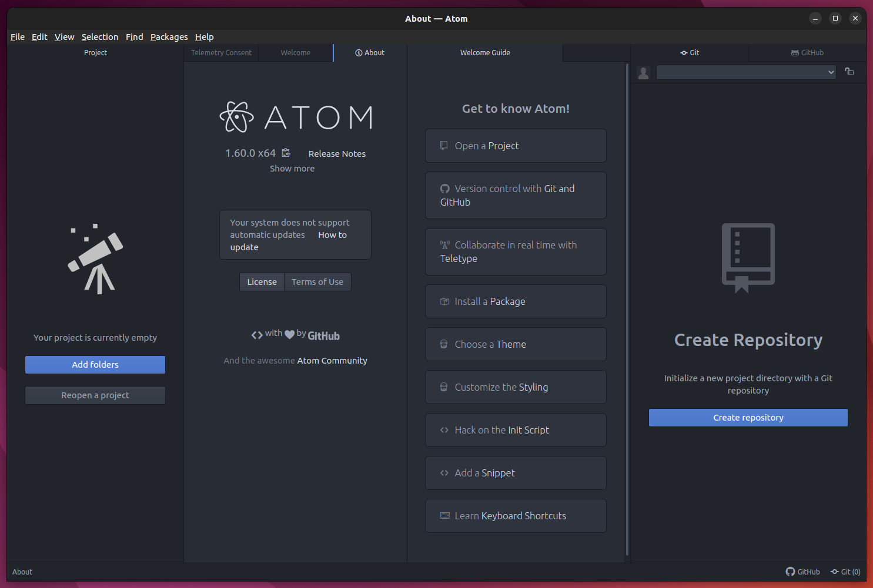Expand Version control with Git and GitHub

click(516, 195)
